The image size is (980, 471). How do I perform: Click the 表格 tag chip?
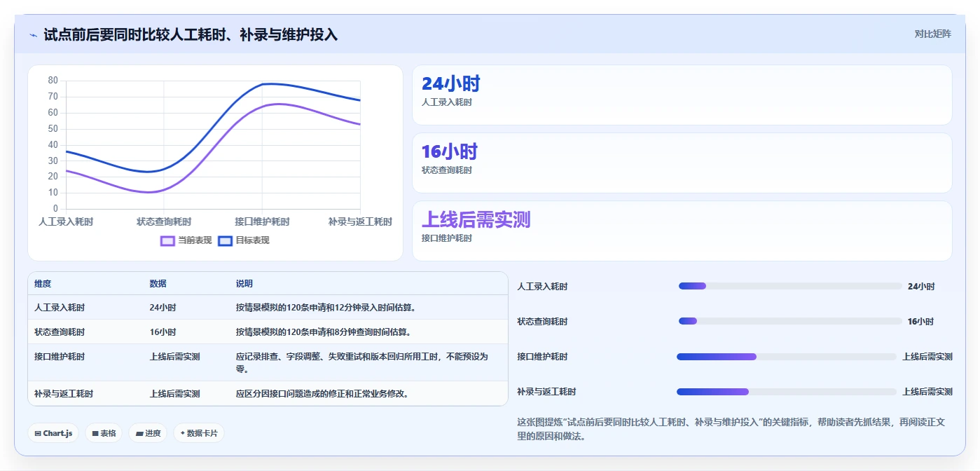(x=104, y=433)
